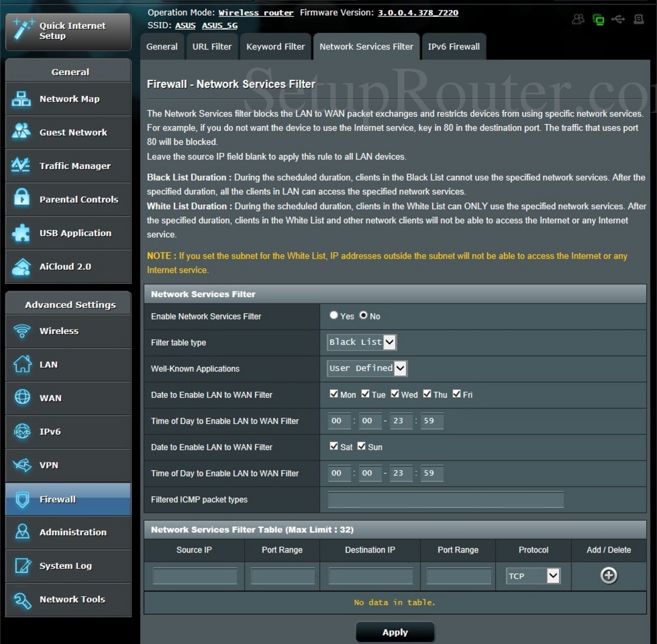
Task: Open Network Tools wrench icon
Action: [x=22, y=600]
